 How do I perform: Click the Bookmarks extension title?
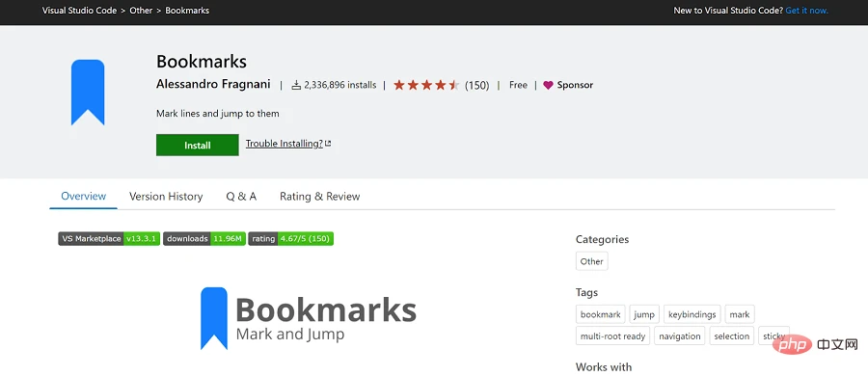coord(202,61)
